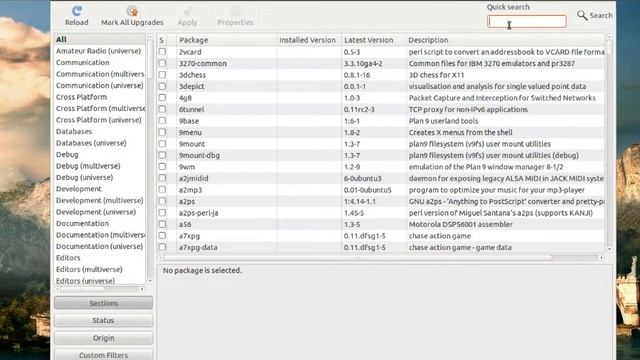This screenshot has height=360, width=640.
Task: Sort by the Installed Version column header
Action: pyautogui.click(x=309, y=40)
